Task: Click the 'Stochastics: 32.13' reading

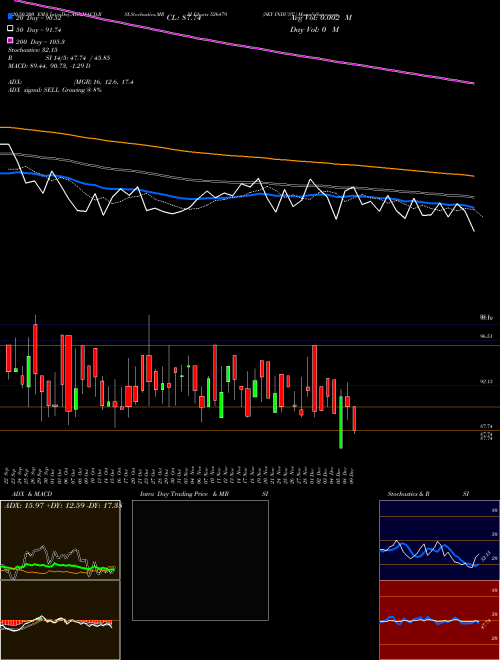Action: tap(33, 50)
